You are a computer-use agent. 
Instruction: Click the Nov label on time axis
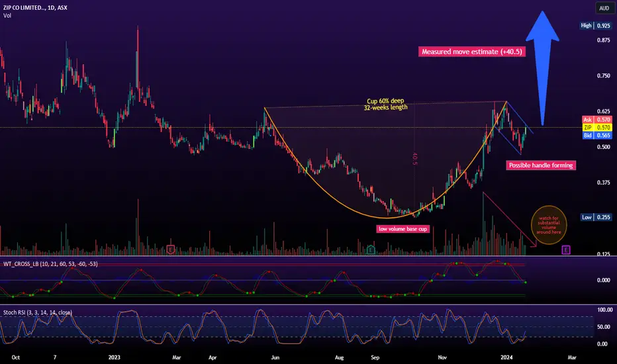[442, 357]
